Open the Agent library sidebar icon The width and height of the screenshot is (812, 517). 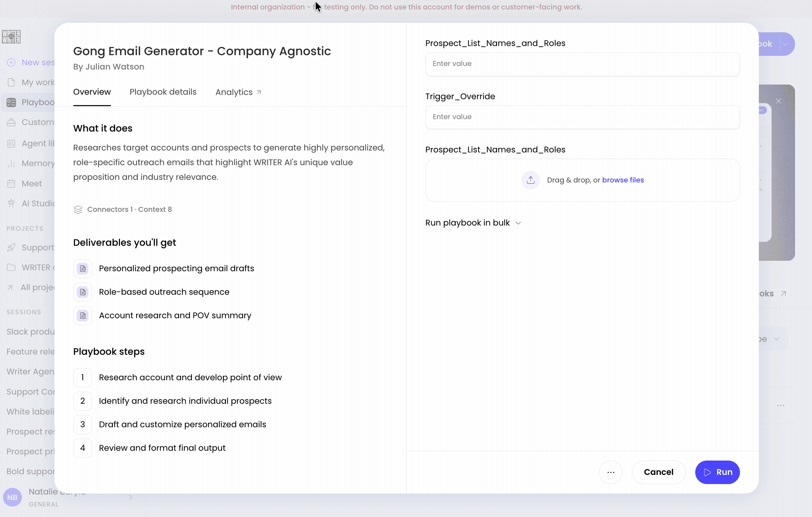(x=11, y=143)
